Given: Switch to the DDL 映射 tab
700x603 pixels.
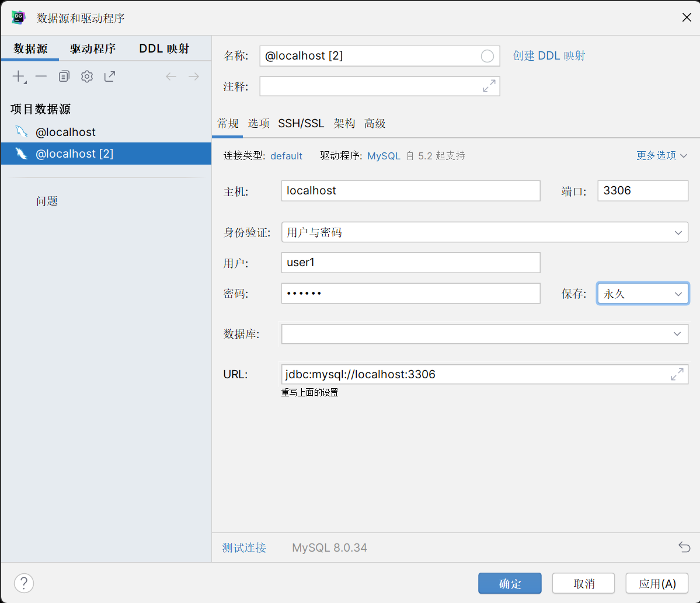Looking at the screenshot, I should 164,48.
